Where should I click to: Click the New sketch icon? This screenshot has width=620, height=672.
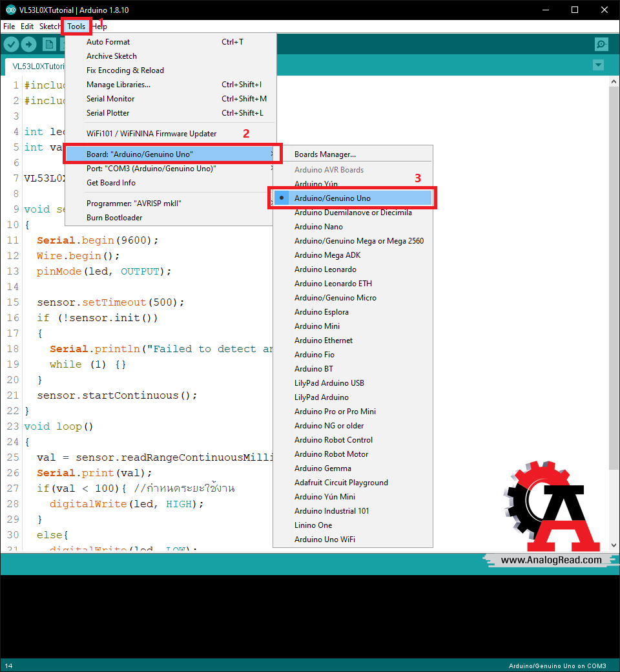pos(49,44)
